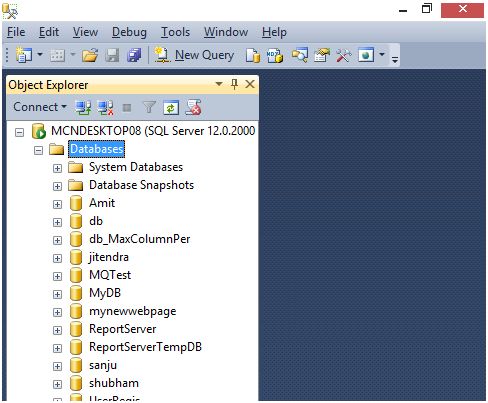The image size is (488, 403).
Task: Click the ReportServer database cylinder icon
Action: tap(76, 330)
